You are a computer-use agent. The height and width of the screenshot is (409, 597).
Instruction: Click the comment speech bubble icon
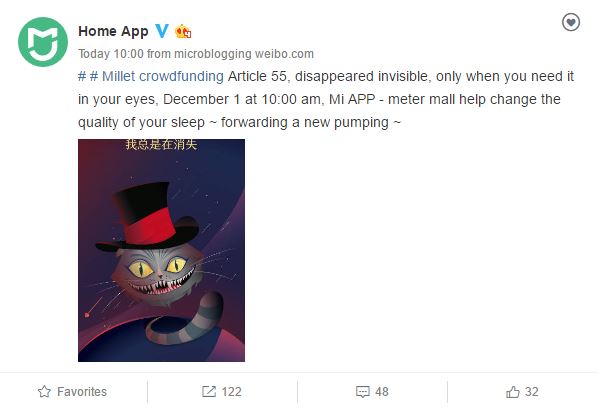[x=362, y=392]
